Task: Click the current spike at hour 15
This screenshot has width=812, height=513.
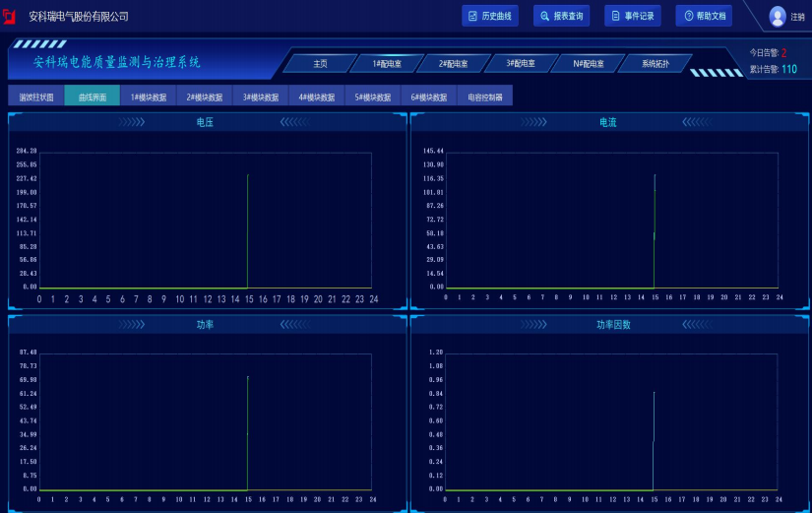Action: click(655, 230)
